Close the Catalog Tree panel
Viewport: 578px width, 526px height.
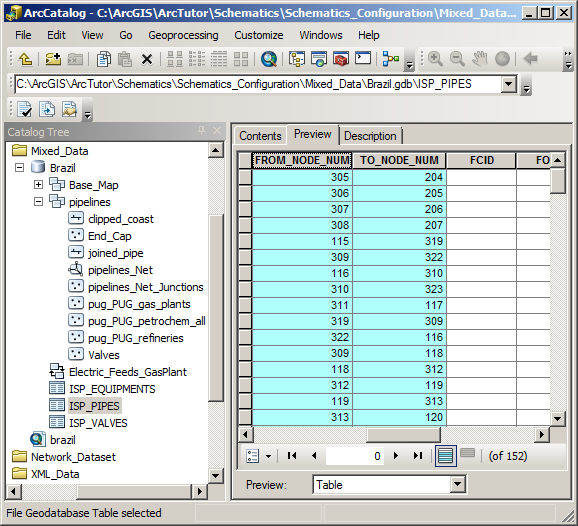(217, 130)
